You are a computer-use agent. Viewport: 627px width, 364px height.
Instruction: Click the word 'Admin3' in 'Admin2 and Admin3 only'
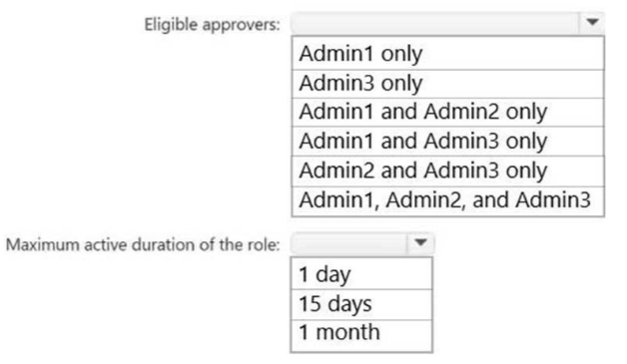(461, 171)
